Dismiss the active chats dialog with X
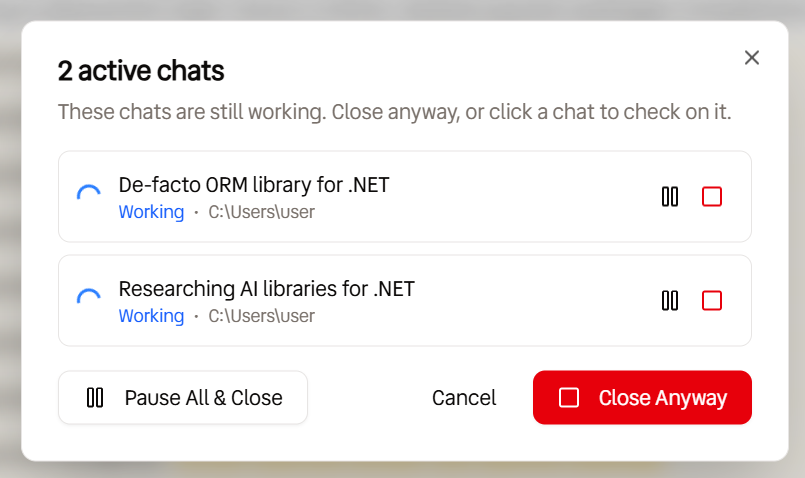 click(752, 58)
